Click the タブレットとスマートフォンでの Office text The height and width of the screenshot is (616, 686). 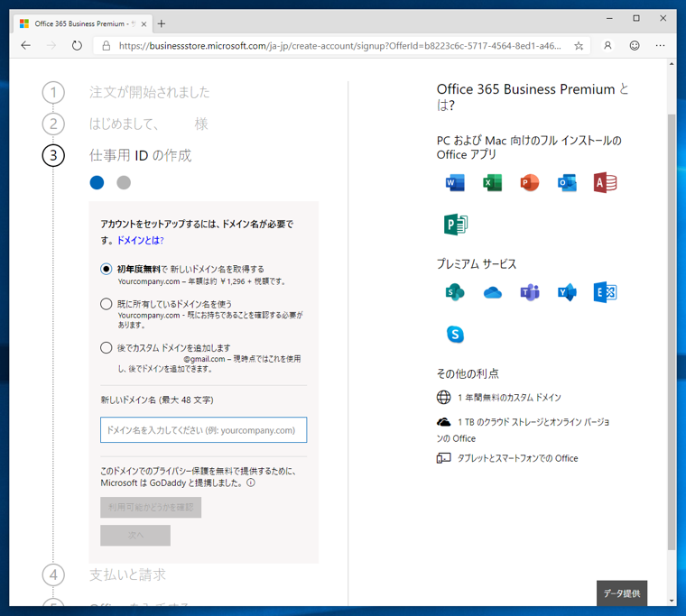click(x=517, y=458)
